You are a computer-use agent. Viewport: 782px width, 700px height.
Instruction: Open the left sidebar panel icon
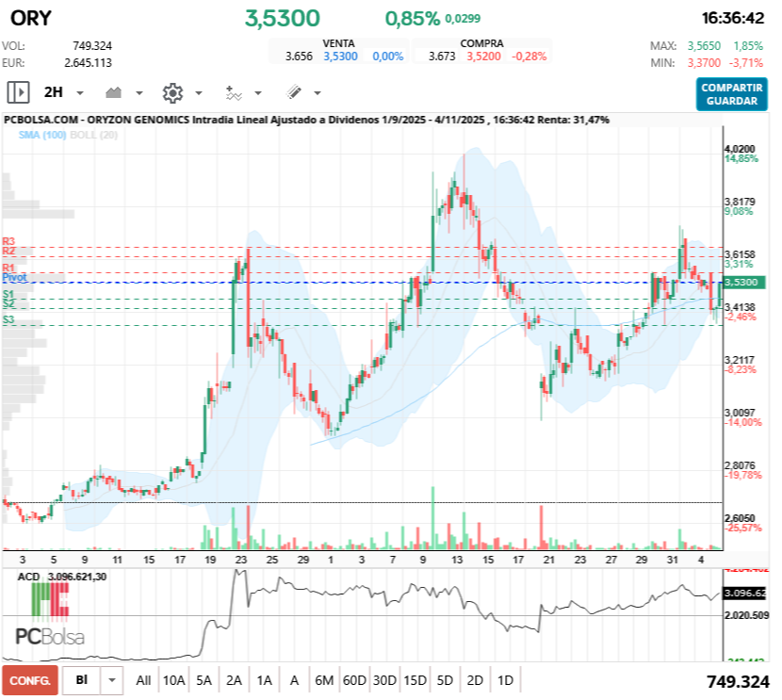17,91
